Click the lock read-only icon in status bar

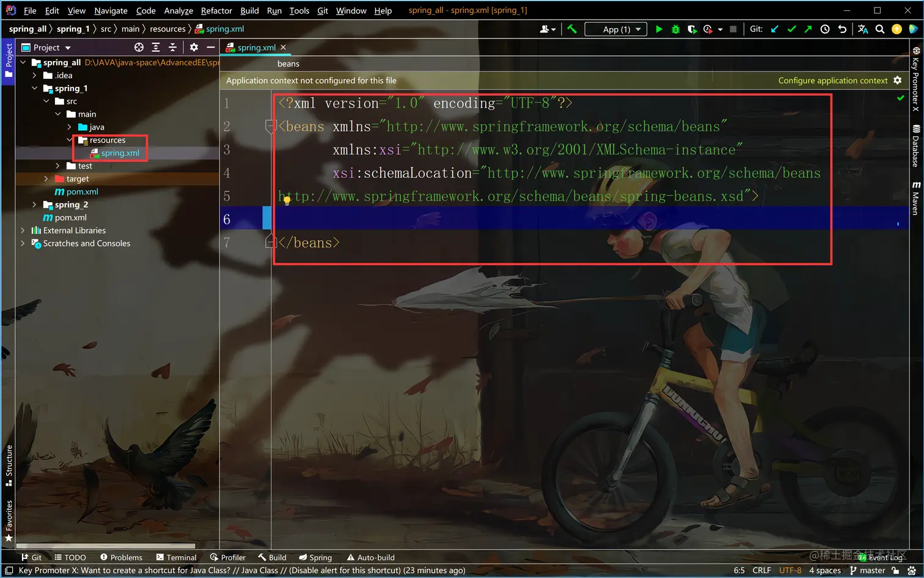[895, 570]
